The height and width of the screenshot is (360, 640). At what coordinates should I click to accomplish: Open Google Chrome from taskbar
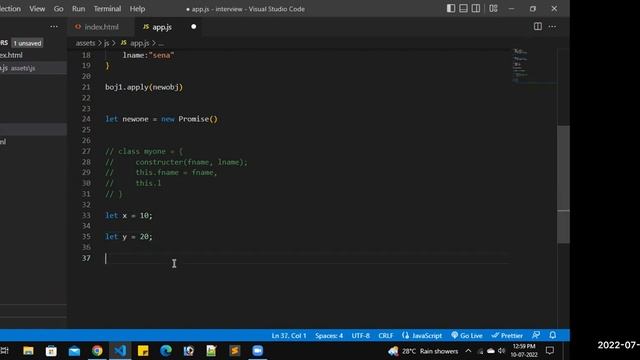tap(97, 351)
